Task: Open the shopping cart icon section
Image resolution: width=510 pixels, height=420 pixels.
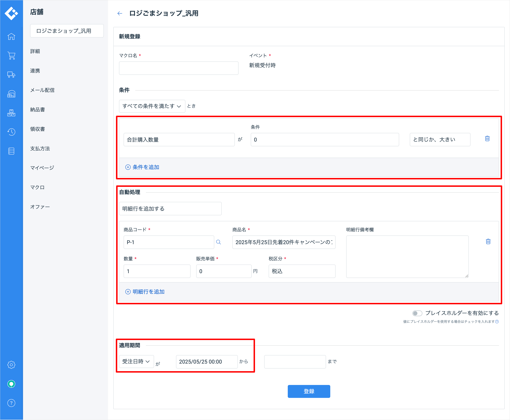Action: (x=11, y=55)
